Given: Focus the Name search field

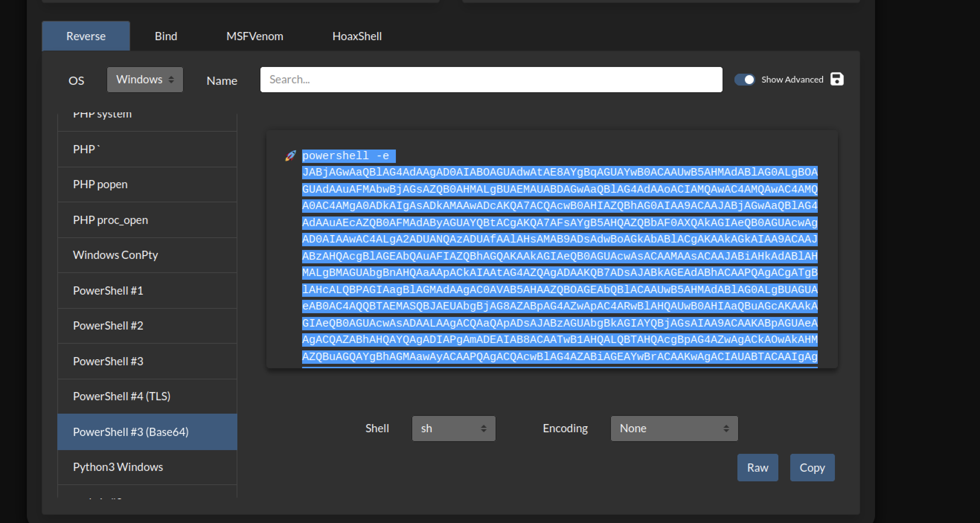Looking at the screenshot, I should tap(491, 80).
